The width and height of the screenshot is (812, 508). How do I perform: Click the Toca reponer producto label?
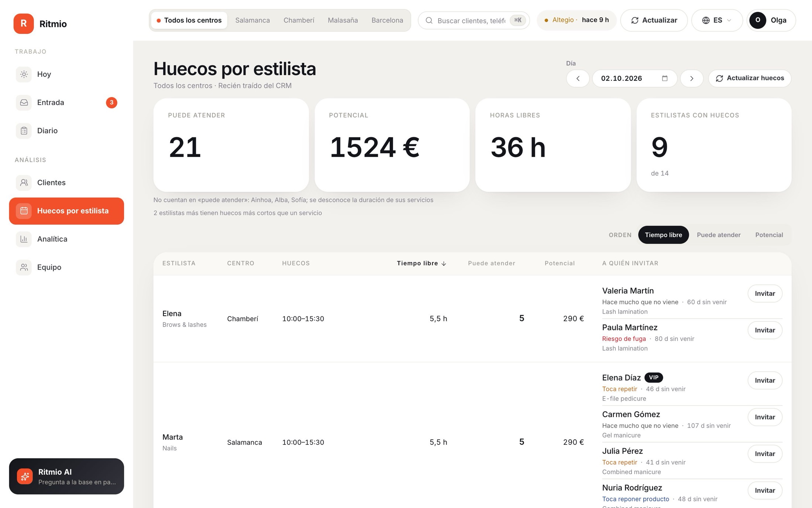tap(636, 499)
